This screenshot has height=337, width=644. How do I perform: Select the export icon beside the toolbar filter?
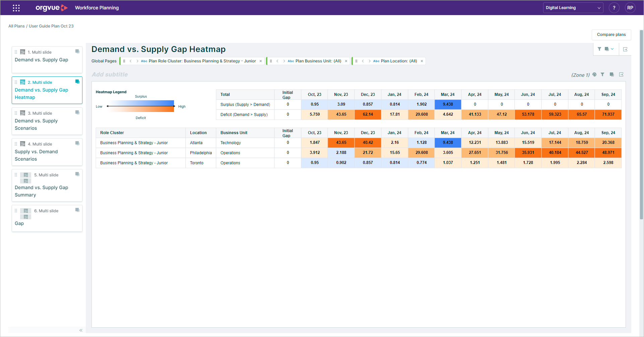pyautogui.click(x=625, y=49)
